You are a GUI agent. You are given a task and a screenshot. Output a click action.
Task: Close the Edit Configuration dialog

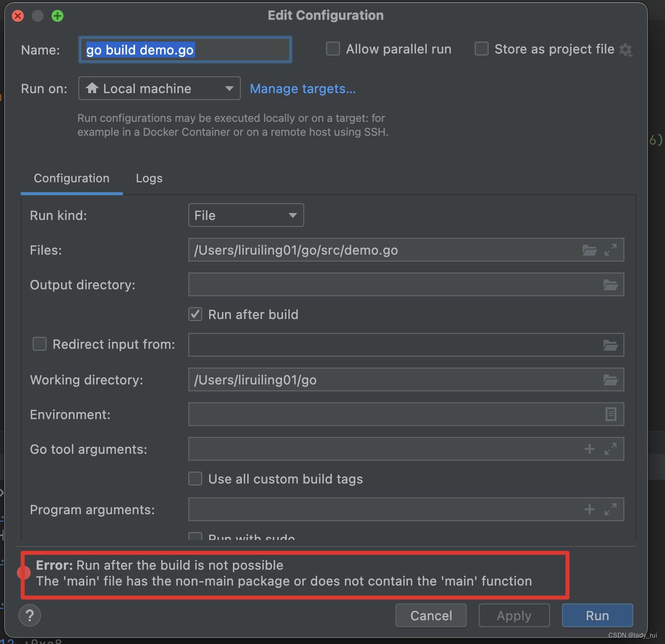pos(18,16)
